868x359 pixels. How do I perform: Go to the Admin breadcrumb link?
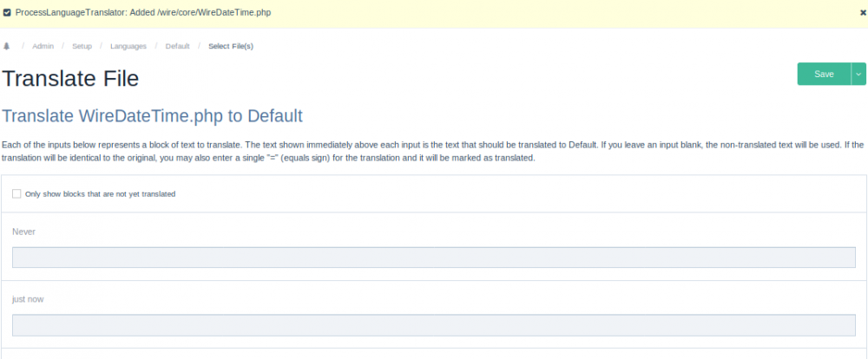(x=43, y=46)
